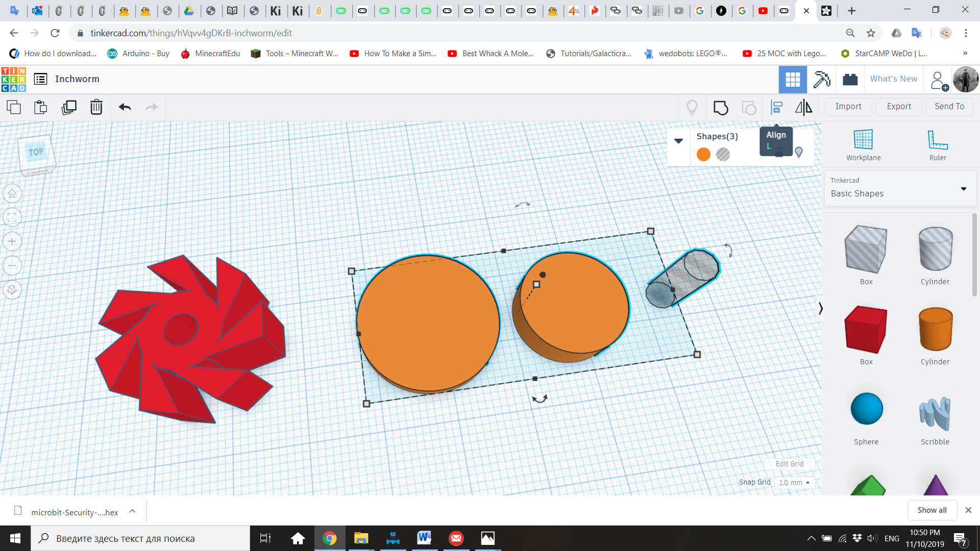Click Edit Grid below the workplane
Screen dimensions: 980x551
[x=790, y=464]
